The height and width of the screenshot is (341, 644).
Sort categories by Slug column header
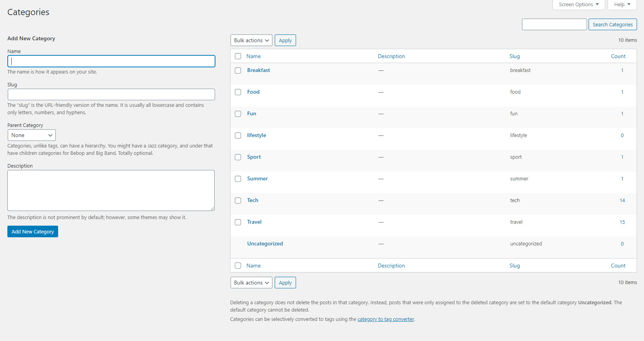point(515,56)
